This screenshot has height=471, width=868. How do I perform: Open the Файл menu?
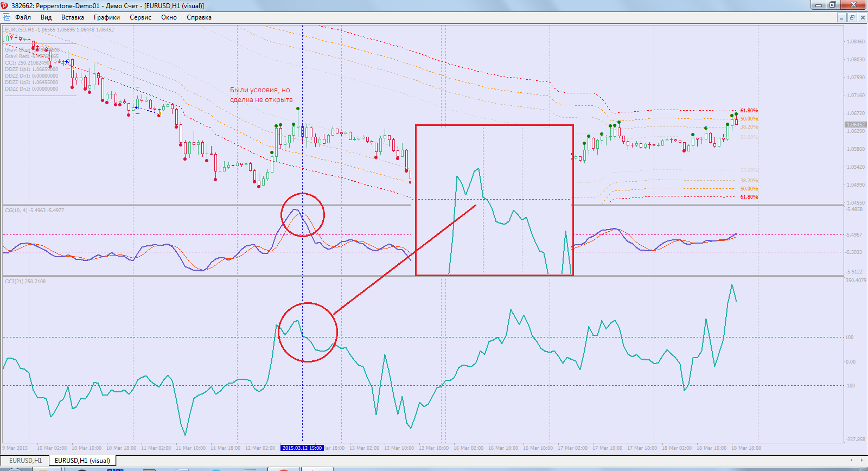coord(23,17)
